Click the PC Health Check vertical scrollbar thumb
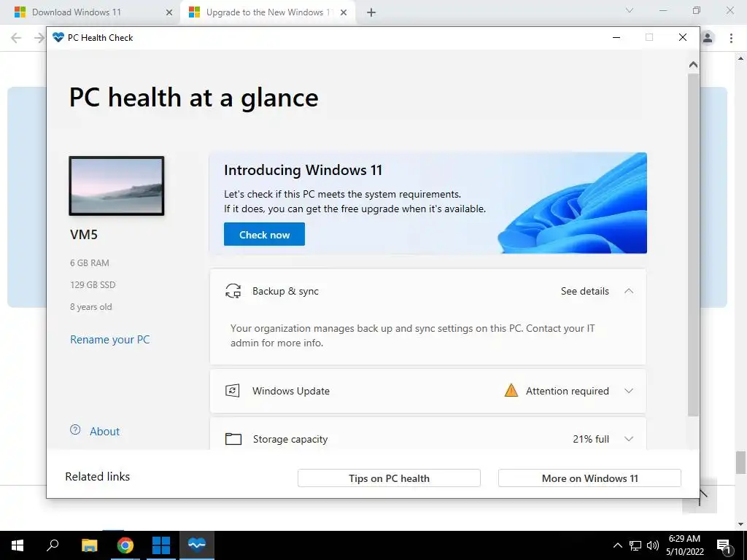The width and height of the screenshot is (747, 560). (x=693, y=245)
